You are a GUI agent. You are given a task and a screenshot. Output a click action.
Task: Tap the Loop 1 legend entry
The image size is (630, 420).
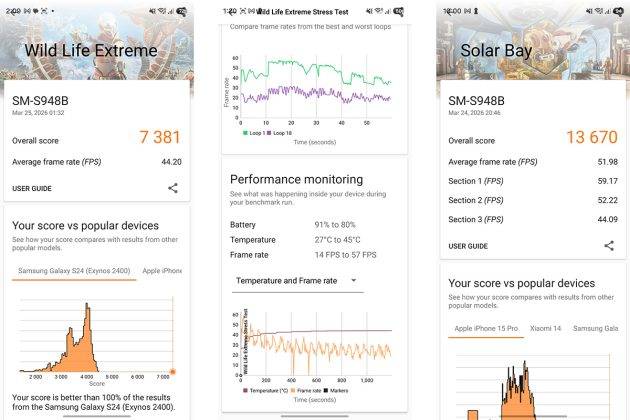tap(254, 133)
